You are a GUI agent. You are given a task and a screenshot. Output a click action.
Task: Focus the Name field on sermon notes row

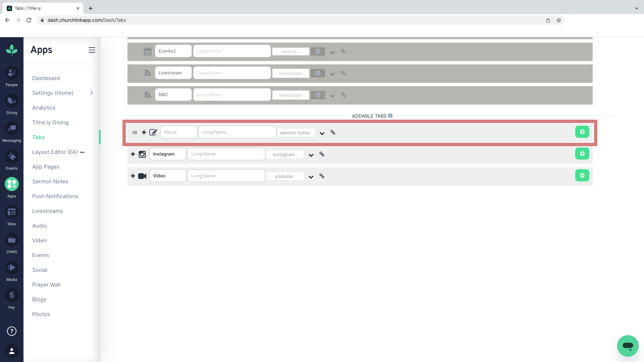[x=179, y=132]
